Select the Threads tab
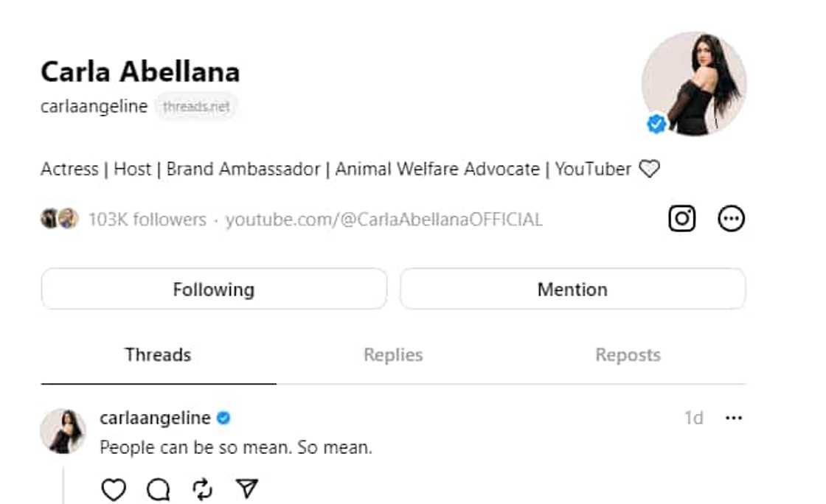826x504 pixels. coord(158,355)
